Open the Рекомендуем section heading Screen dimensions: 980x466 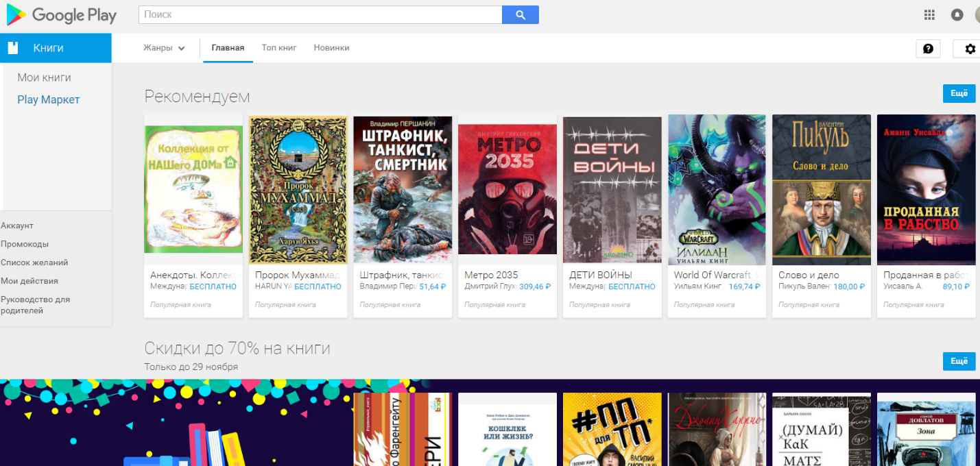pyautogui.click(x=197, y=97)
